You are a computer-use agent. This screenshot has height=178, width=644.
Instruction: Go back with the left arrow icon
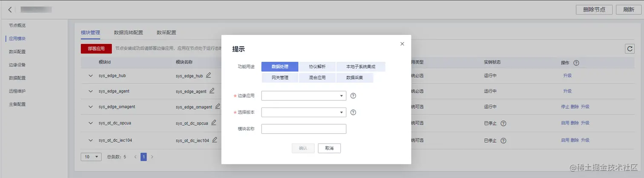point(10,9)
